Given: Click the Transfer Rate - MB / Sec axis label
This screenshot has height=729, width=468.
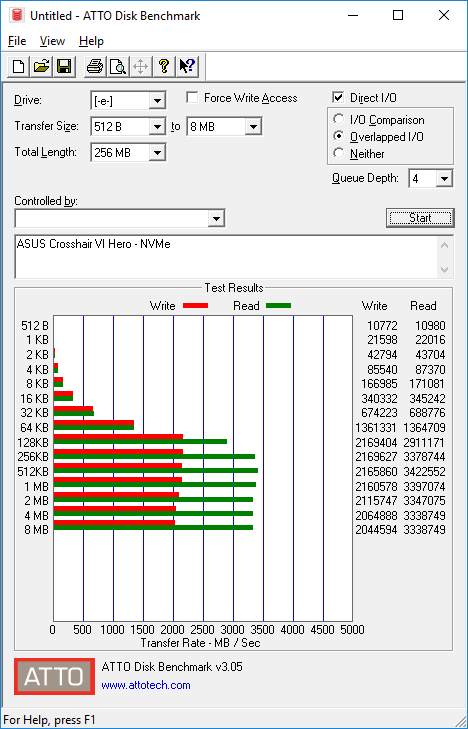Looking at the screenshot, I should click(x=200, y=643).
